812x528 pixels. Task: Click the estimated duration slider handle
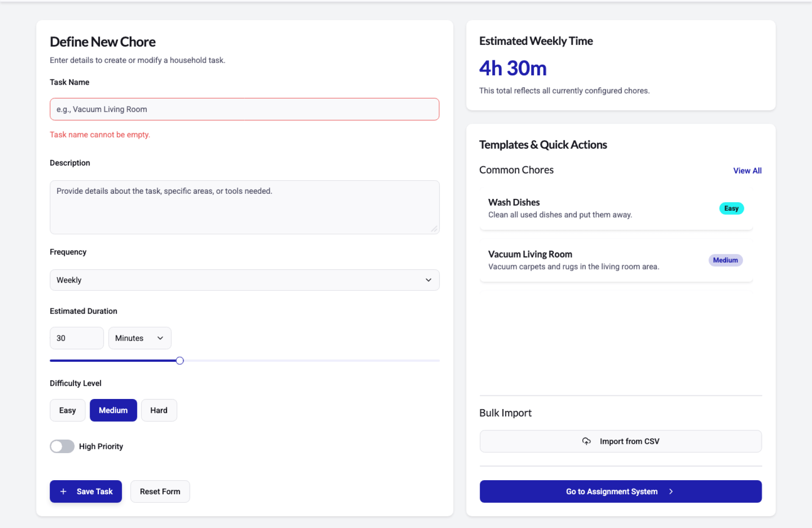point(180,360)
